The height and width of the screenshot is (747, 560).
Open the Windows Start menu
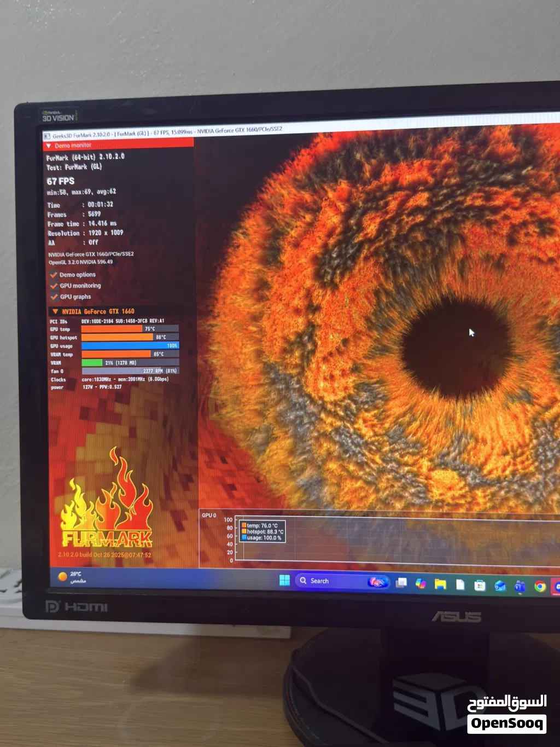coord(284,581)
